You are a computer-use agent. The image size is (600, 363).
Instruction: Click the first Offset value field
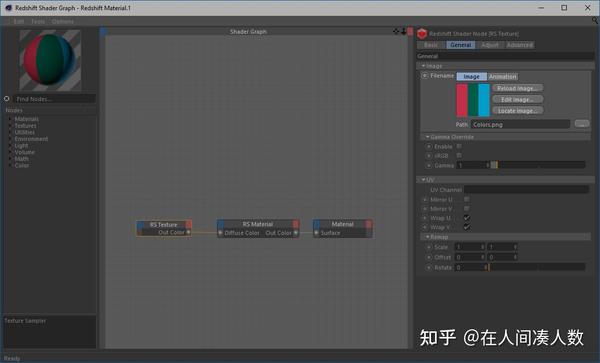pos(470,257)
